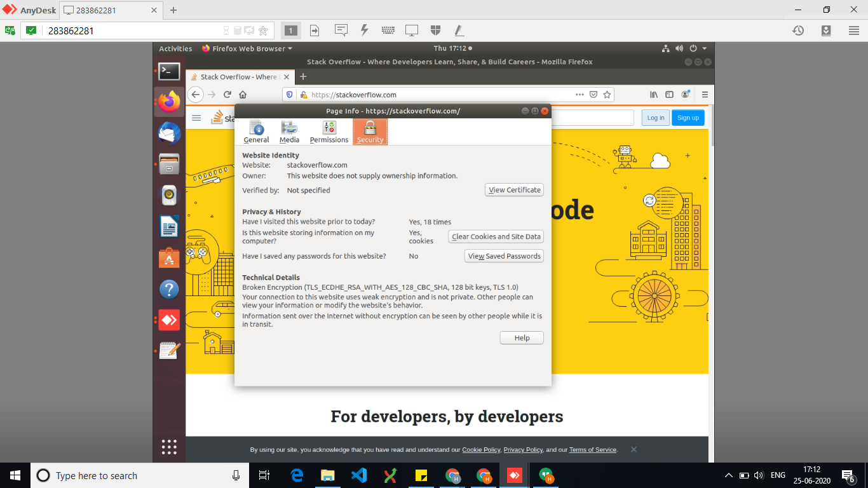Add session to favorites with star icon
This screenshot has height=488, width=868.
coord(263,30)
